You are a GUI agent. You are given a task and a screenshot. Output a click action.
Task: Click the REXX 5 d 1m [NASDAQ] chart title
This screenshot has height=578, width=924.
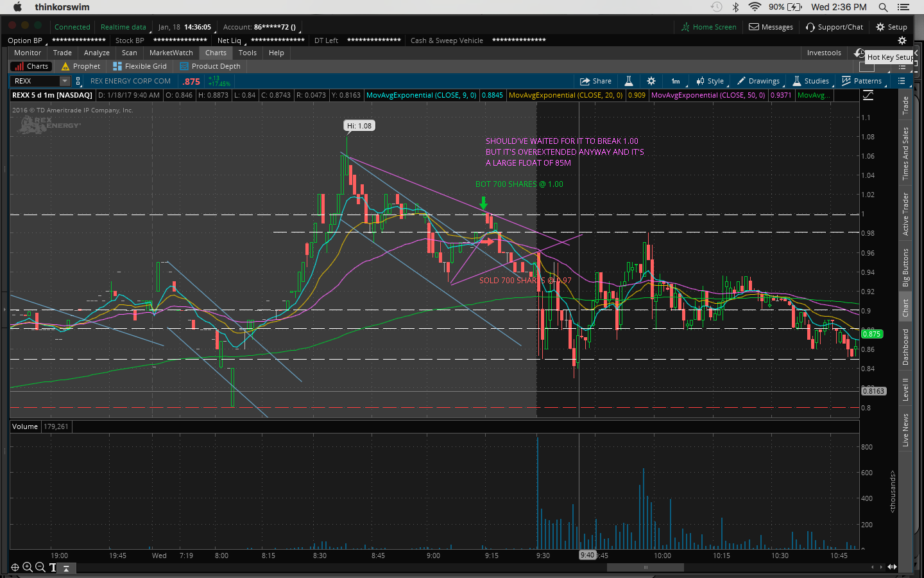click(x=52, y=95)
